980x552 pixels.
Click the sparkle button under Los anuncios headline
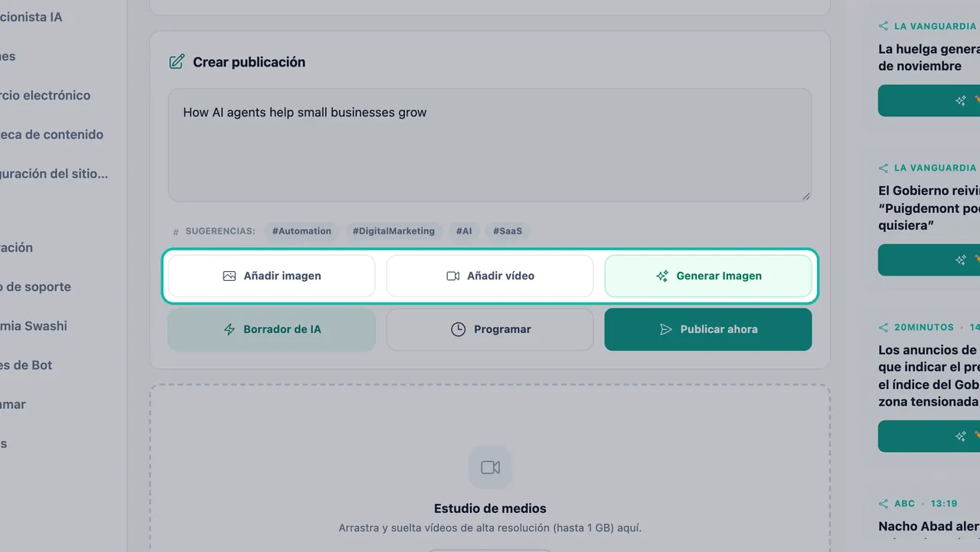tap(929, 436)
